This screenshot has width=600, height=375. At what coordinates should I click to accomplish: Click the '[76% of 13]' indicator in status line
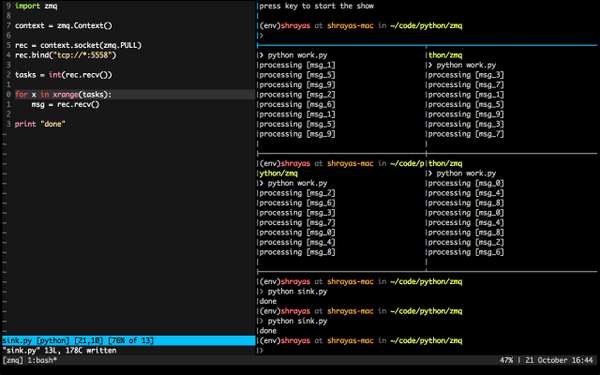[x=131, y=340]
